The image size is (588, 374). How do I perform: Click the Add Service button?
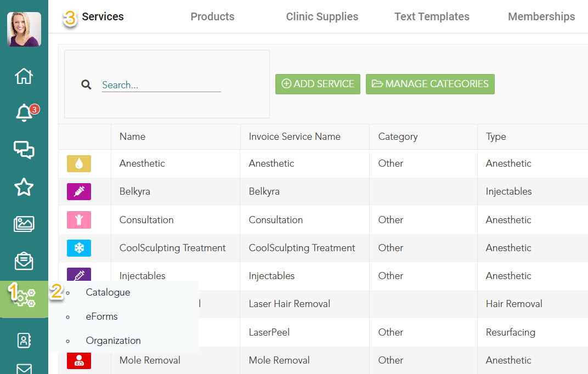pyautogui.click(x=318, y=84)
